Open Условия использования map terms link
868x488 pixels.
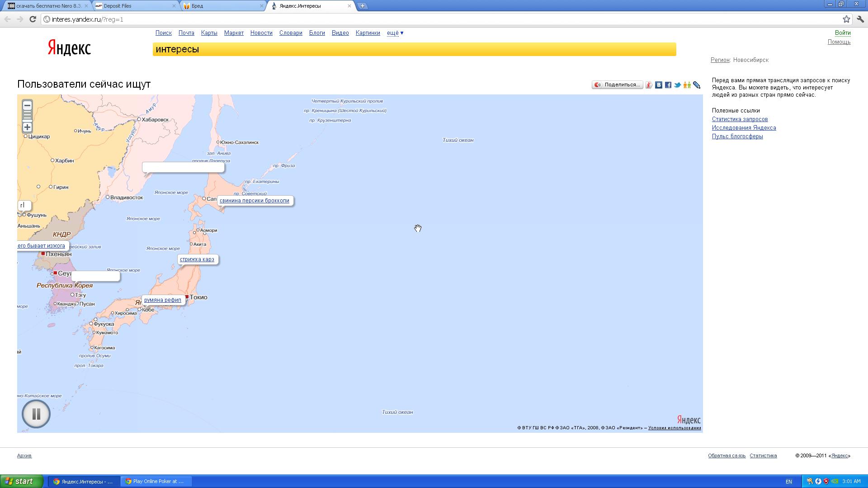point(675,428)
